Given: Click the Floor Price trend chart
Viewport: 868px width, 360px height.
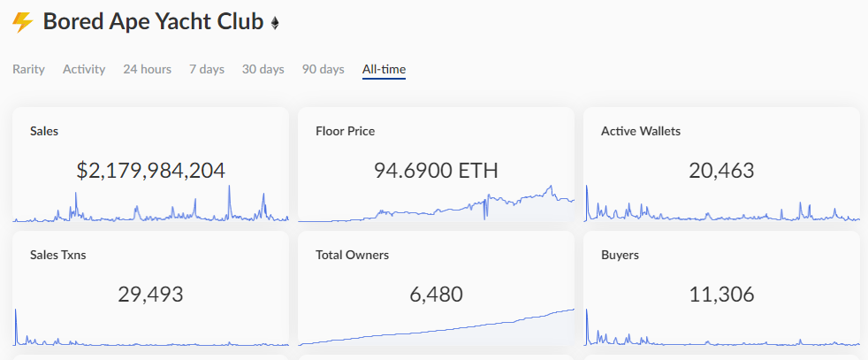Looking at the screenshot, I should pyautogui.click(x=436, y=207).
